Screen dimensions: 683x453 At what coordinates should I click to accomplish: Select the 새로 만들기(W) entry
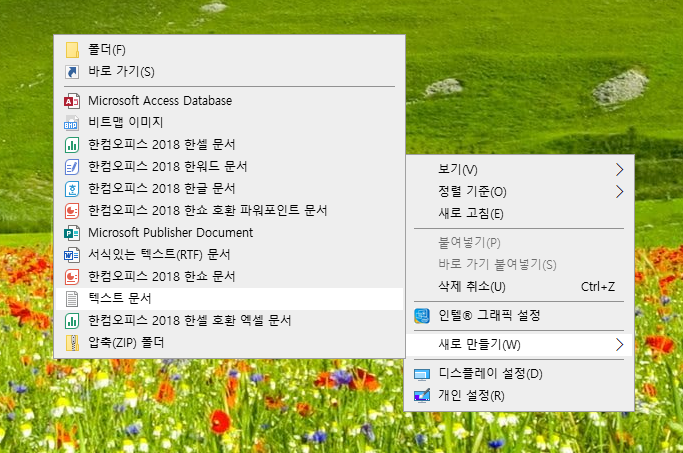pos(518,345)
